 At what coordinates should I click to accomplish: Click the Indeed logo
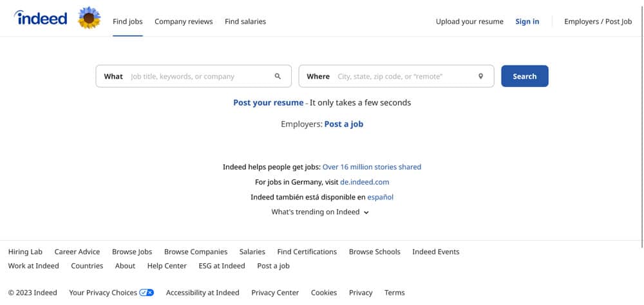[x=41, y=19]
